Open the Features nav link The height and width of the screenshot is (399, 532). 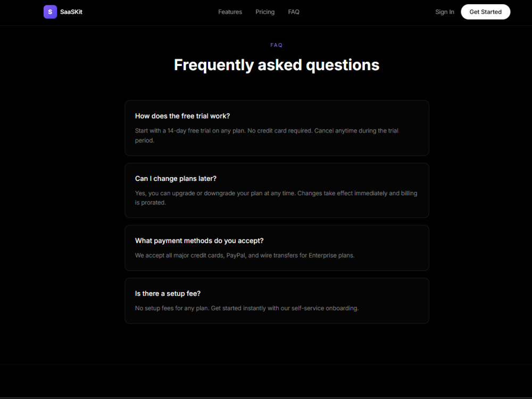[230, 12]
